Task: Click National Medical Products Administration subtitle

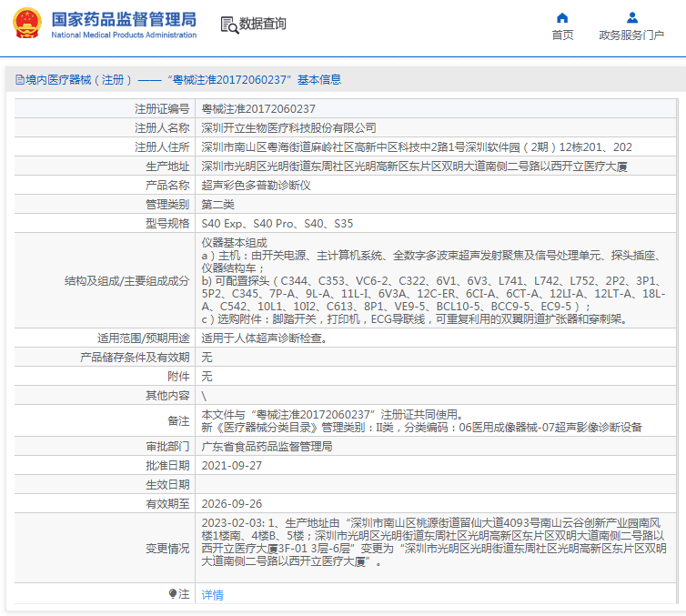Action: (x=124, y=35)
